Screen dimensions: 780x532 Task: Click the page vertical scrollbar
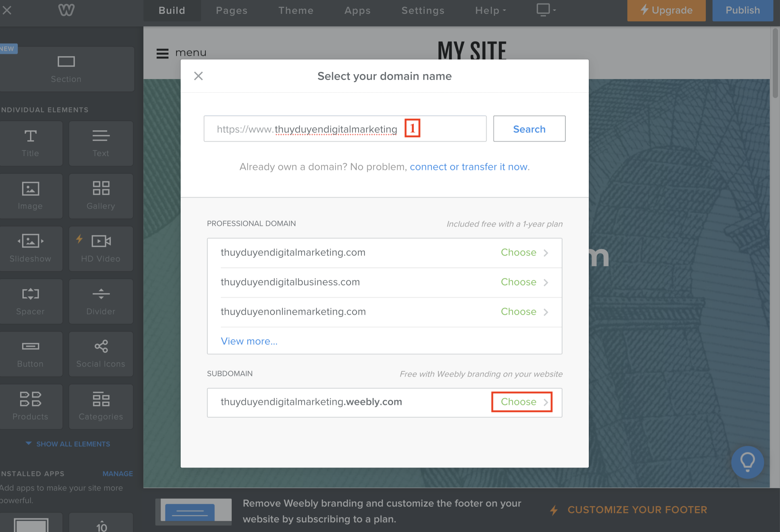[x=775, y=64]
